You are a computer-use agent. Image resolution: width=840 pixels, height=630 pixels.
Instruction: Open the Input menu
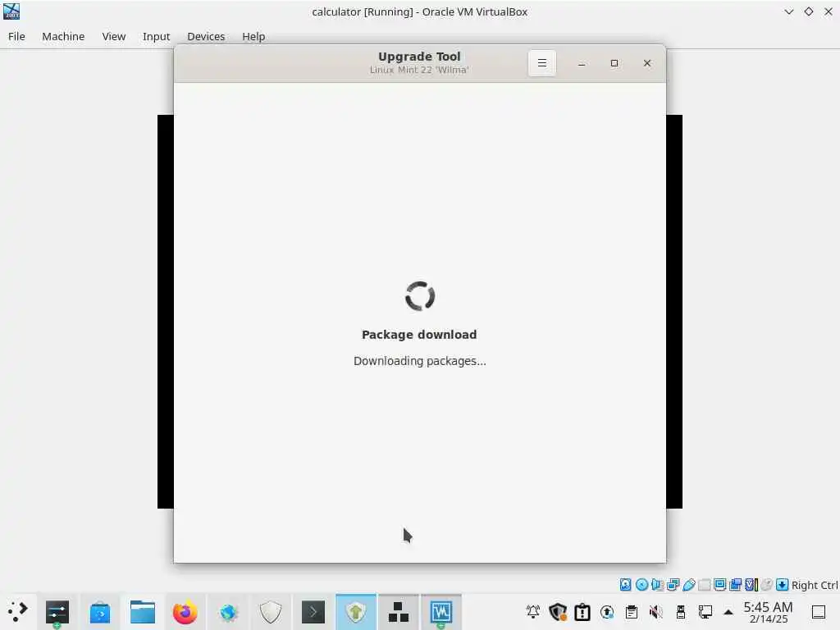(x=156, y=36)
